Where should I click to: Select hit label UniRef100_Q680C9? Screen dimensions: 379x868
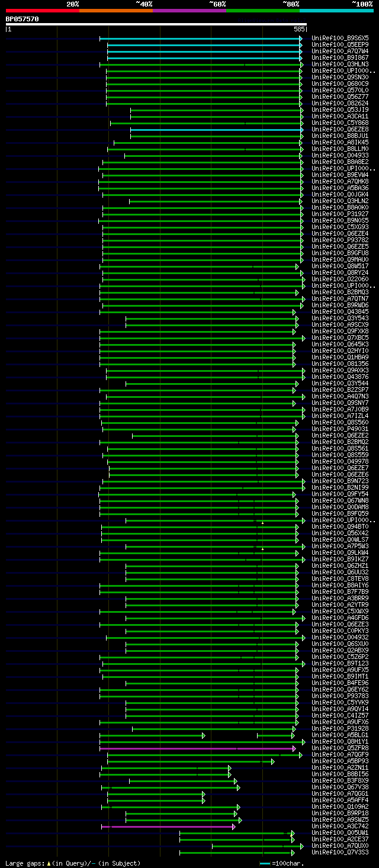pos(340,83)
